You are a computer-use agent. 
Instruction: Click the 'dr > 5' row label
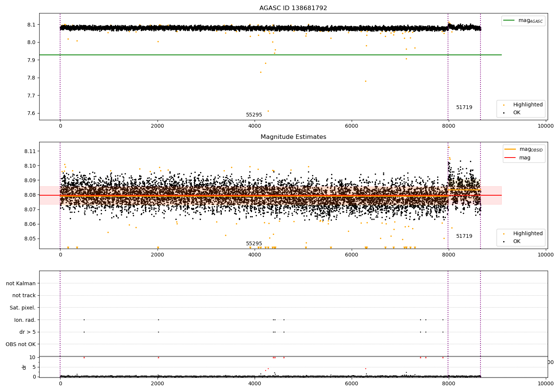coord(27,332)
